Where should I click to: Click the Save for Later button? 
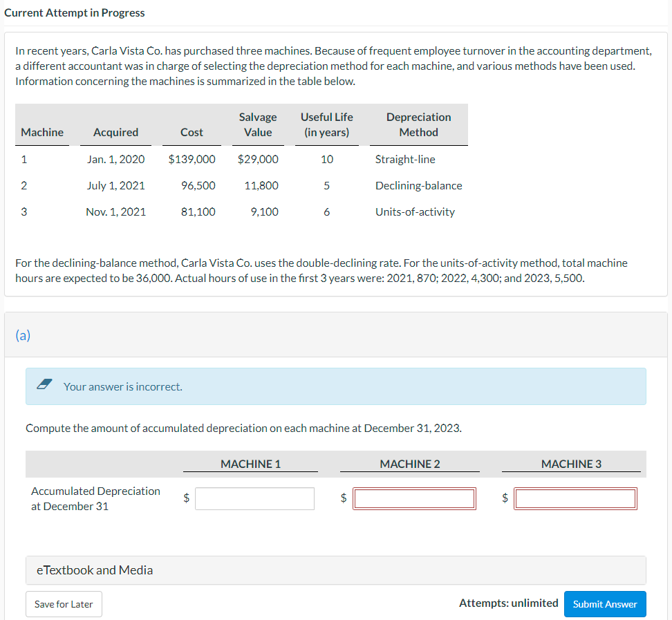(64, 603)
